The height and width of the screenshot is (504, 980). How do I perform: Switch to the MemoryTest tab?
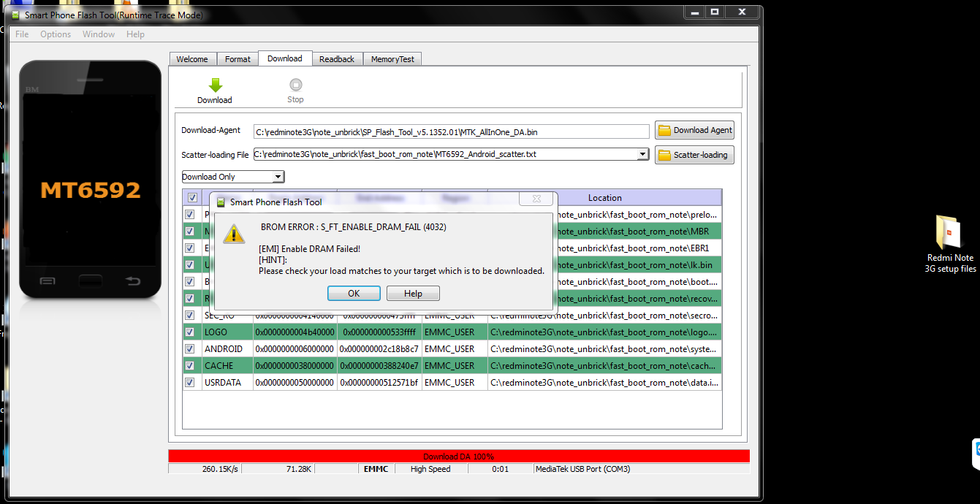pyautogui.click(x=392, y=59)
